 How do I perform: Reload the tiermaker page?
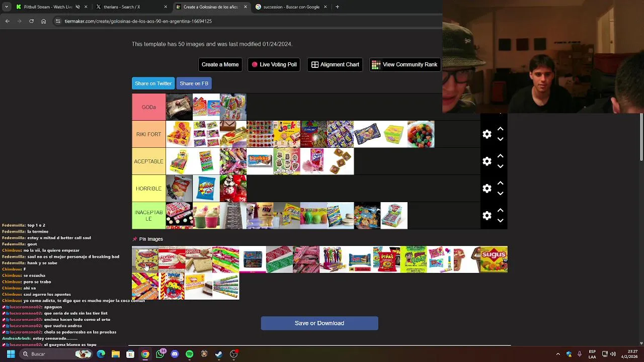click(x=31, y=21)
